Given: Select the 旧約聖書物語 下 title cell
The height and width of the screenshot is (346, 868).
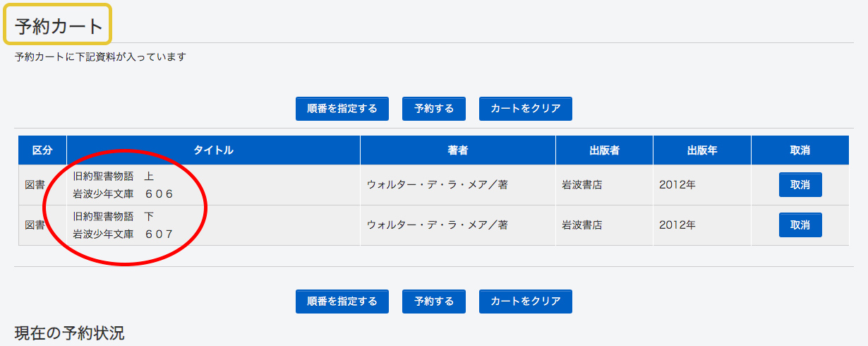Looking at the screenshot, I should click(123, 225).
